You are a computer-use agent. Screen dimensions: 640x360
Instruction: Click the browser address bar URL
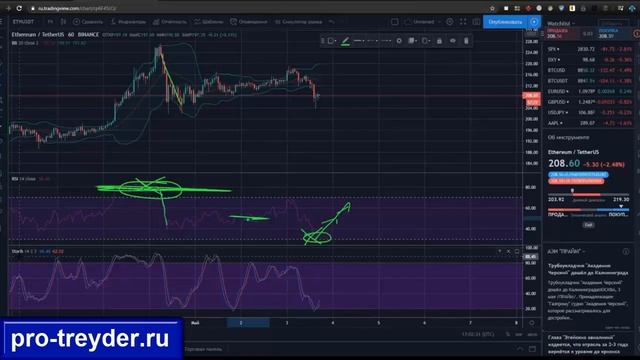(x=77, y=8)
